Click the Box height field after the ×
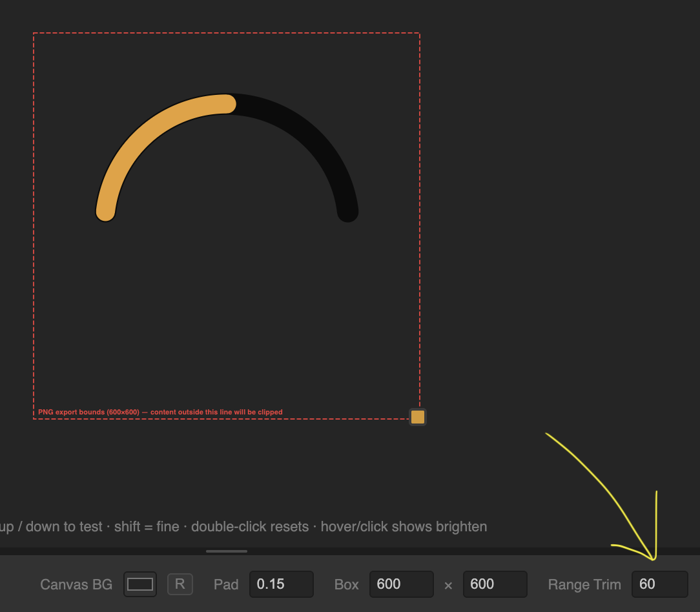Screen dimensions: 700x612 coord(495,584)
